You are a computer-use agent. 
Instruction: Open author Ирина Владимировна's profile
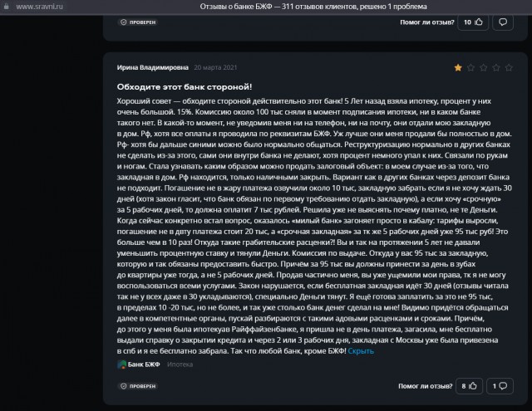(x=153, y=67)
